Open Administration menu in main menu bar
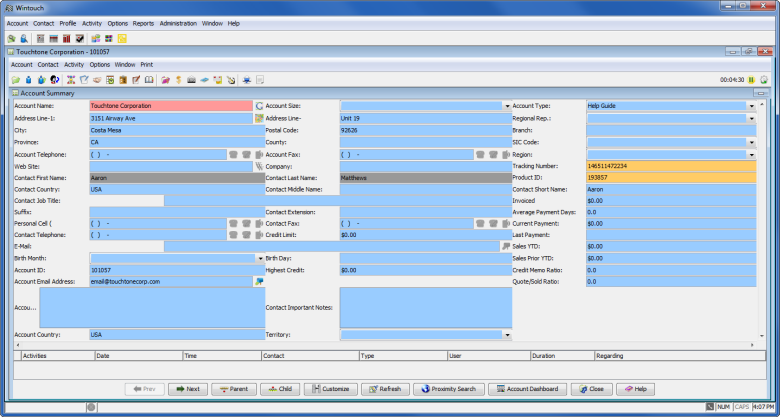The width and height of the screenshot is (780, 417). tap(178, 23)
